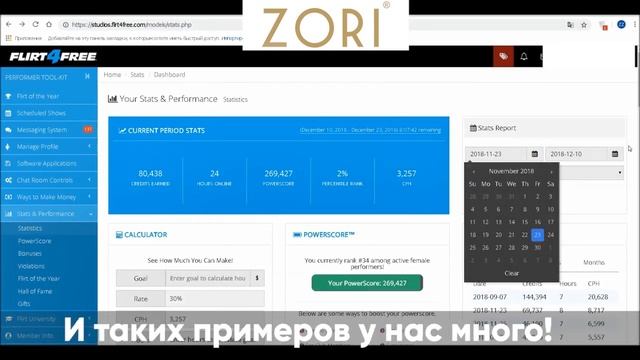Expand Chat Room Controls menu
Image resolution: width=640 pixels, height=360 pixels.
pos(49,180)
